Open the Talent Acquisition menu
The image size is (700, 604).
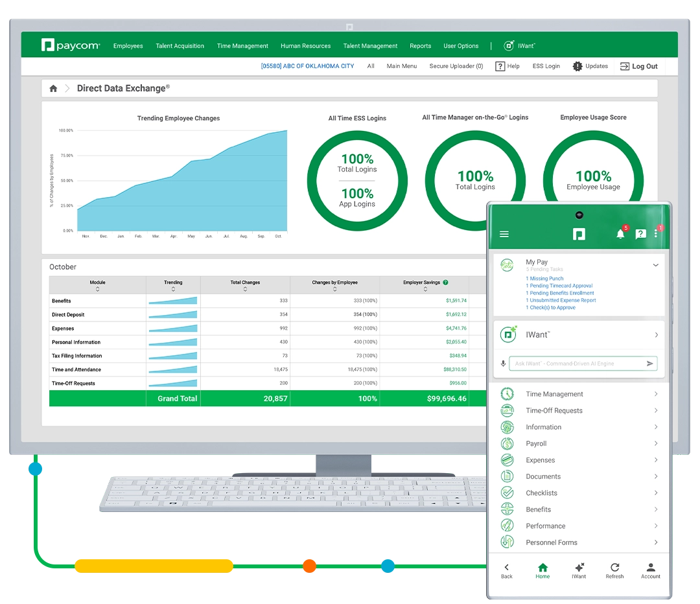click(180, 46)
